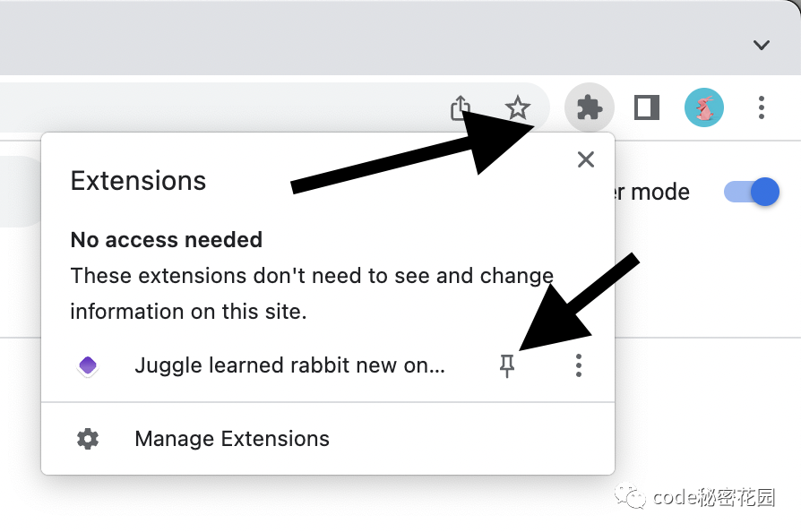Close the Extensions popup
Image resolution: width=801 pixels, height=532 pixels.
coord(585,159)
